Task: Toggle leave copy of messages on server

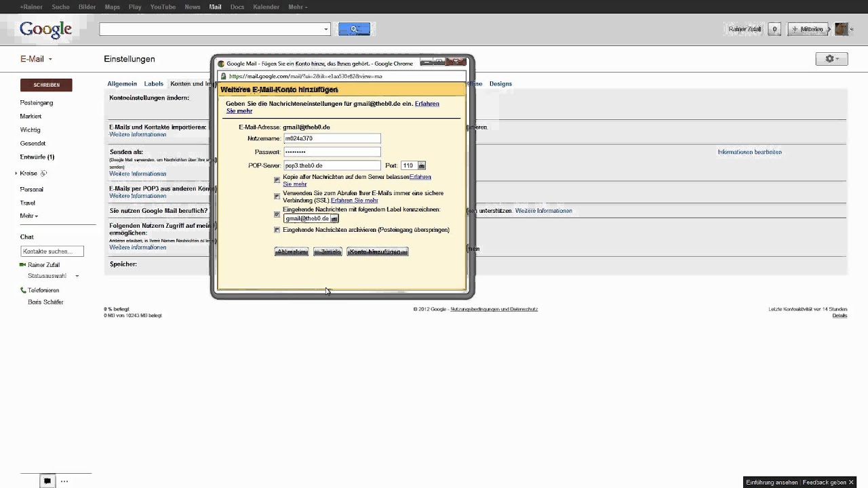Action: tap(277, 180)
